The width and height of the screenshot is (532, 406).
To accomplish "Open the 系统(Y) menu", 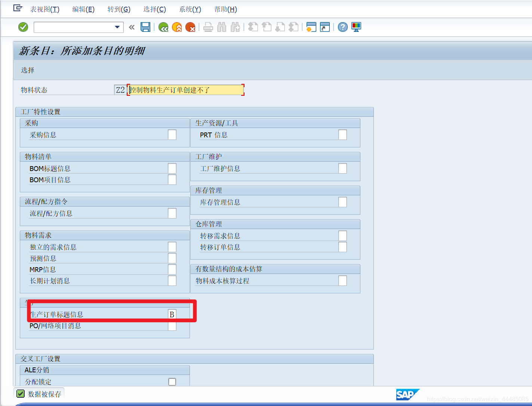I will pyautogui.click(x=190, y=9).
